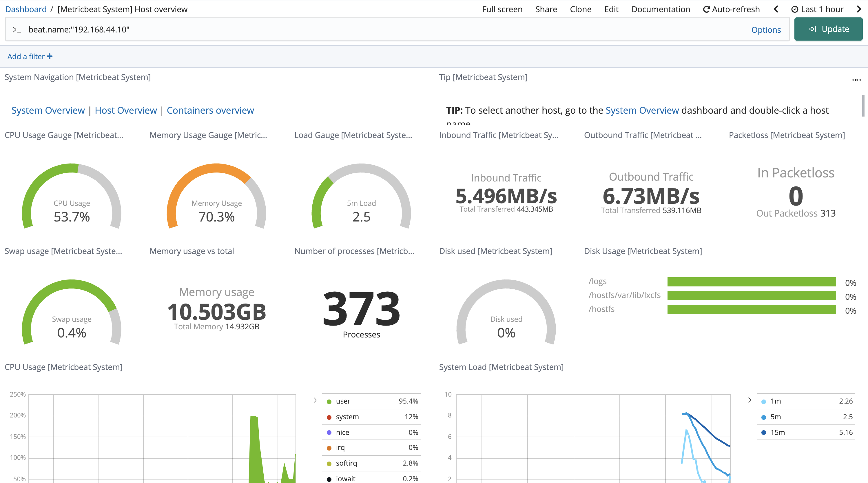The width and height of the screenshot is (868, 483).
Task: Toggle the 15m series in System Load legend
Action: [x=777, y=432]
